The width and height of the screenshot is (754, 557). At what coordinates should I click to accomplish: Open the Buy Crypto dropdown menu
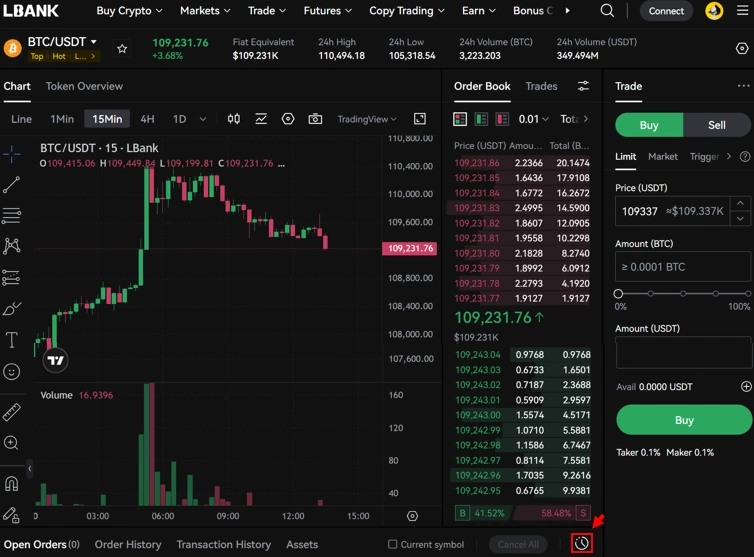[x=129, y=11]
